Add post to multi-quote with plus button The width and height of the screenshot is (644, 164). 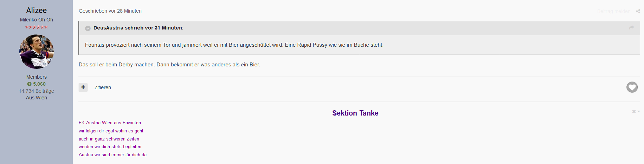(x=83, y=87)
